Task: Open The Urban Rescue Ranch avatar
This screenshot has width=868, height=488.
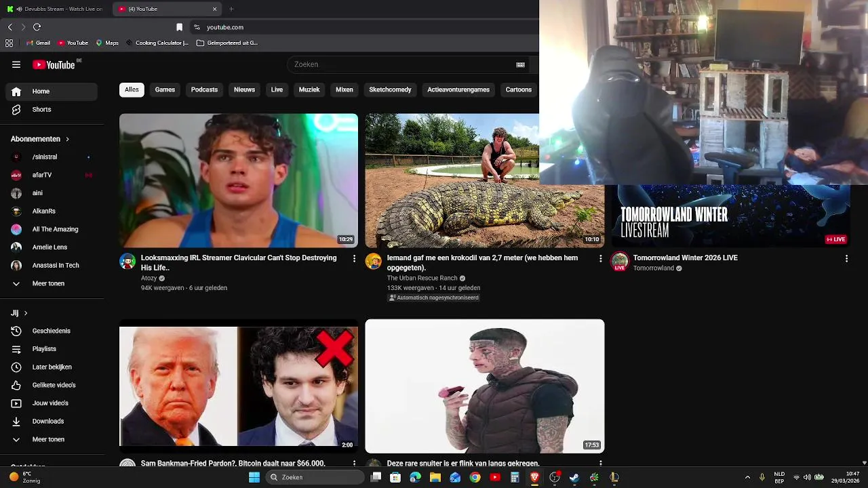Action: pos(374,262)
